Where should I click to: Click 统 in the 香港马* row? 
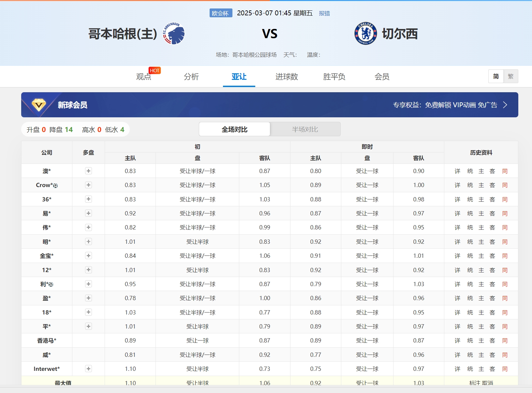click(x=470, y=341)
